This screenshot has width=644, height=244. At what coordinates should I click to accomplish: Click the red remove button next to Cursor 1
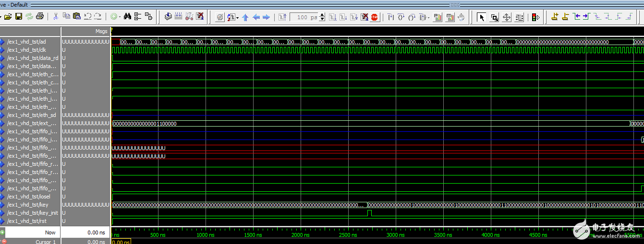click(x=4, y=242)
